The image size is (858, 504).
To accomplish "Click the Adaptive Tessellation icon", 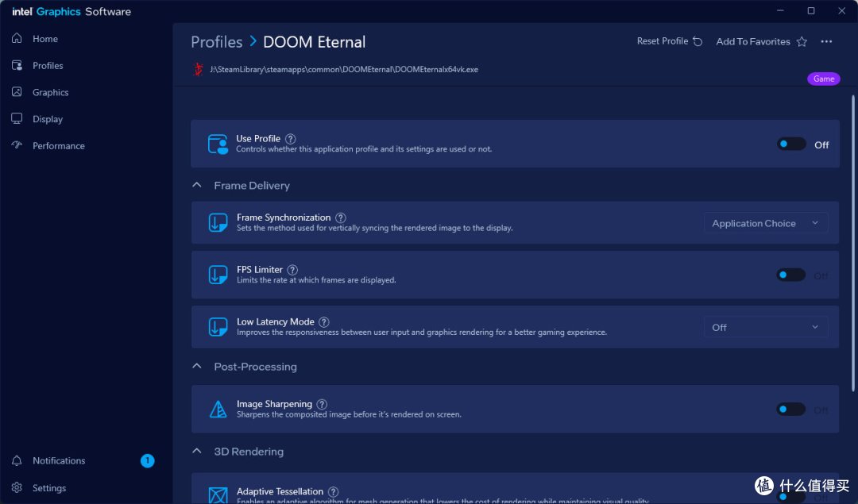I will [x=218, y=494].
